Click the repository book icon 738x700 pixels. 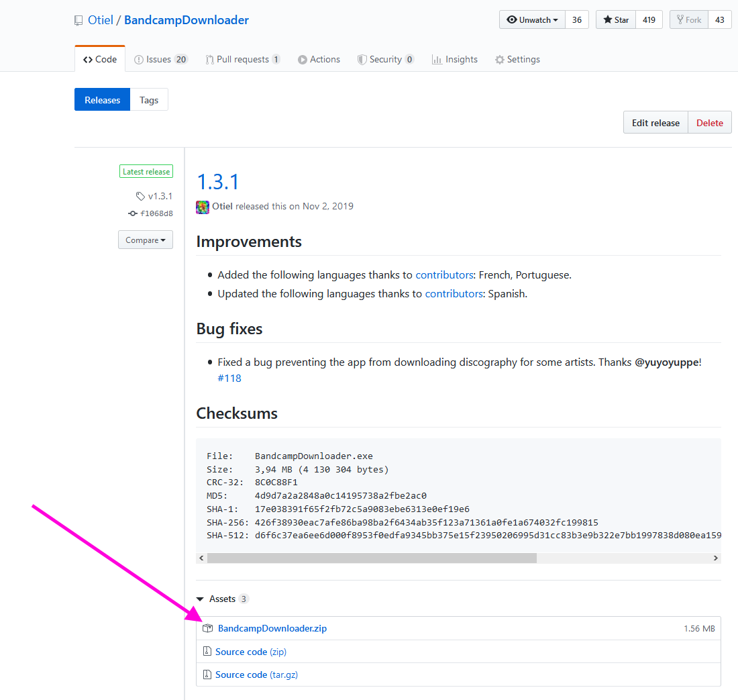pyautogui.click(x=78, y=20)
